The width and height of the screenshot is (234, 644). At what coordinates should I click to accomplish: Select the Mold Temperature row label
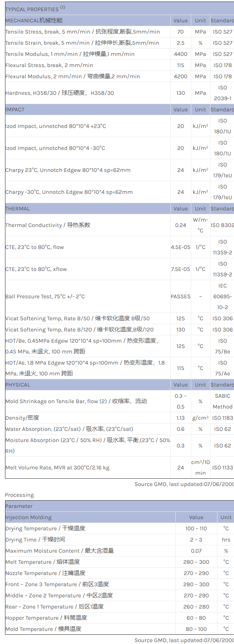coord(43,629)
